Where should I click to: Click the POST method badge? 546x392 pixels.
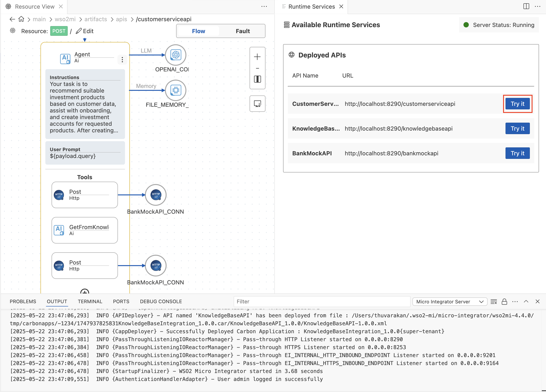(x=59, y=31)
